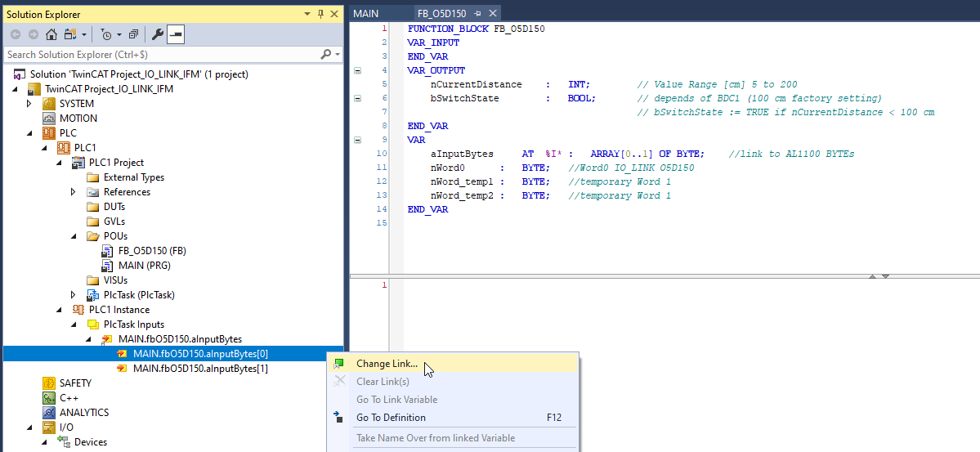The height and width of the screenshot is (452, 980).
Task: Expand the SYSTEM tree node
Action: click(29, 104)
